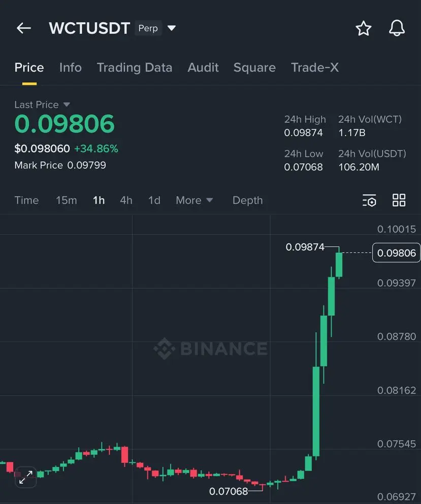This screenshot has height=504, width=421.
Task: Open chart indicator settings icon
Action: (x=369, y=200)
